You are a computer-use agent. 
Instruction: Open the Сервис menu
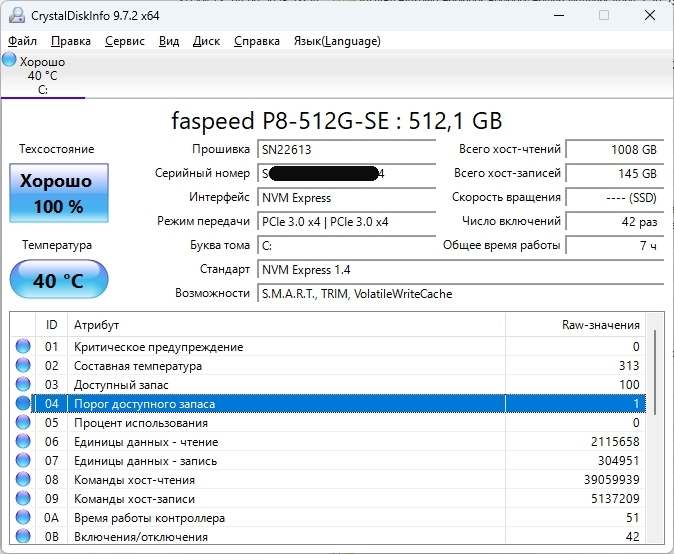(124, 41)
